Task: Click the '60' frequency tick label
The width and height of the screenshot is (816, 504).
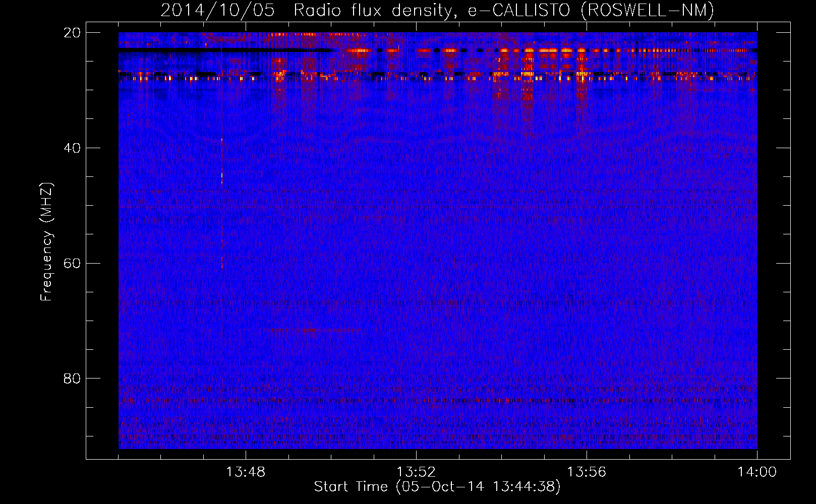Action: 72,263
